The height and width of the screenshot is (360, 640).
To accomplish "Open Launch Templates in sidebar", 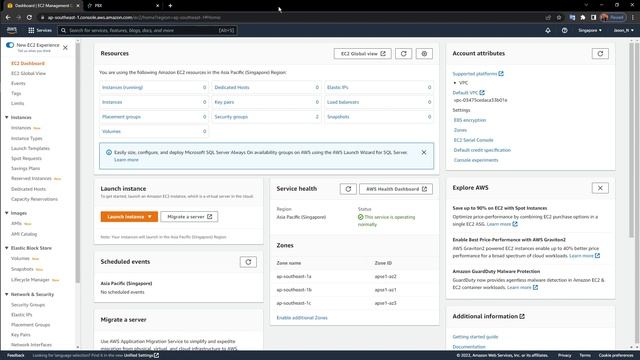I will 30,149.
